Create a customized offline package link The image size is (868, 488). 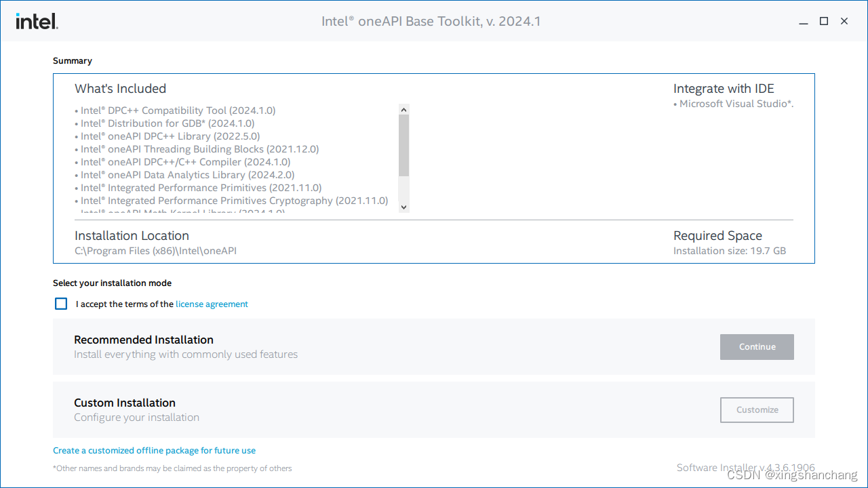pyautogui.click(x=155, y=451)
